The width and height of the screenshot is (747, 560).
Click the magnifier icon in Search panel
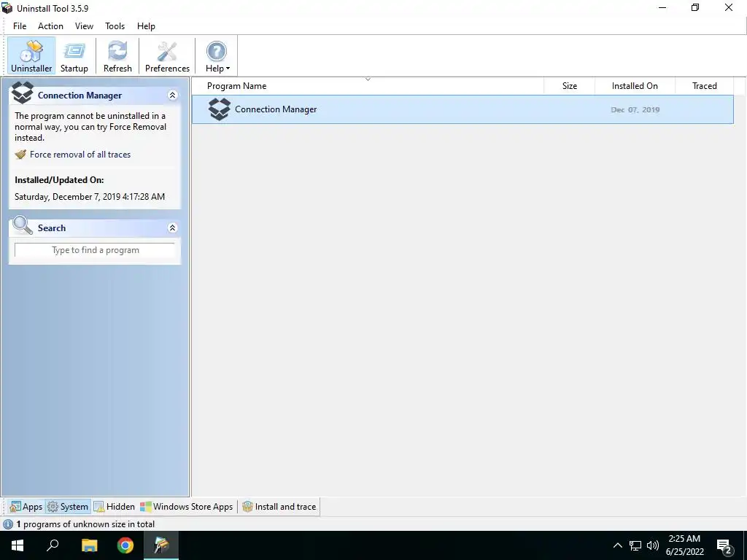23,226
